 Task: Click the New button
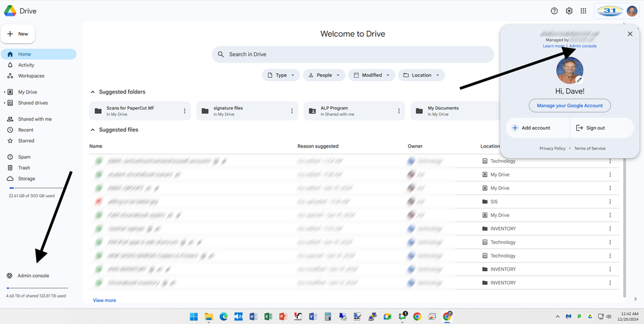pyautogui.click(x=17, y=34)
